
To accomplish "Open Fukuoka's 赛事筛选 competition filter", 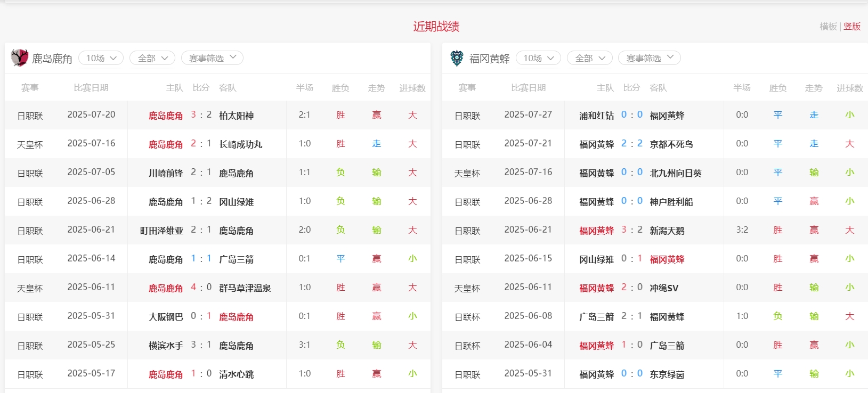I will [x=650, y=58].
